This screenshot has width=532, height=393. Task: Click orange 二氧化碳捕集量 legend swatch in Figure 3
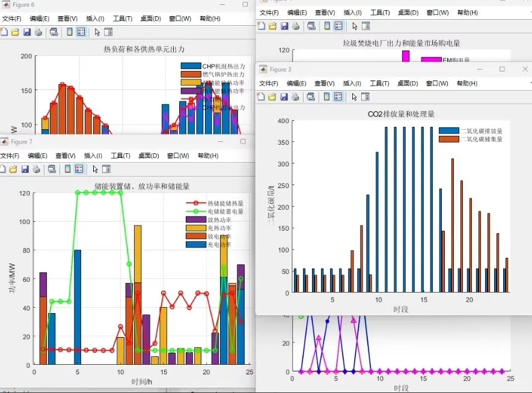tap(449, 139)
